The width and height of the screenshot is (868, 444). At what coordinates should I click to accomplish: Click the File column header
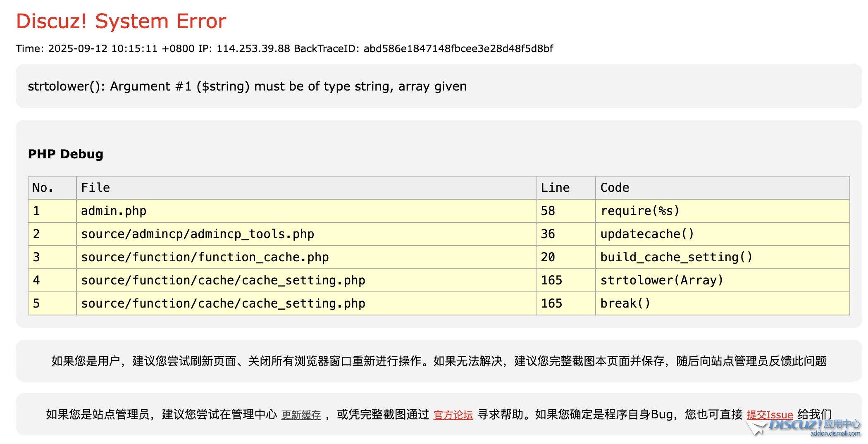(x=306, y=188)
